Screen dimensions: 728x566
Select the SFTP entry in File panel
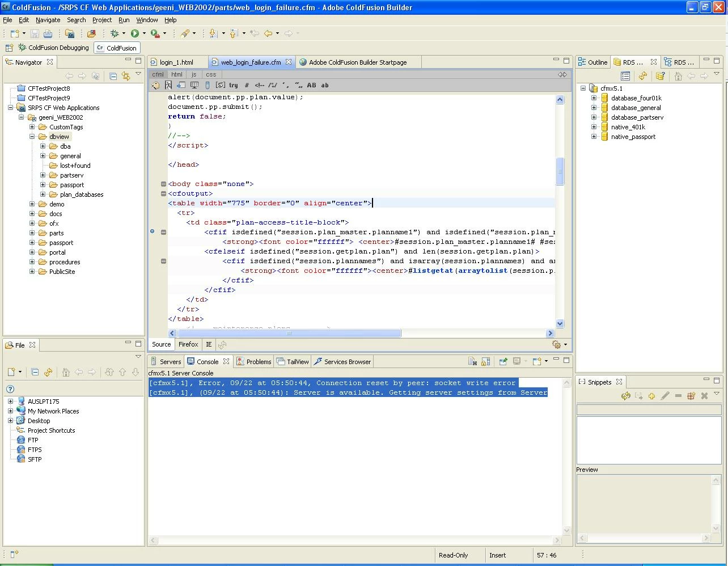point(35,459)
